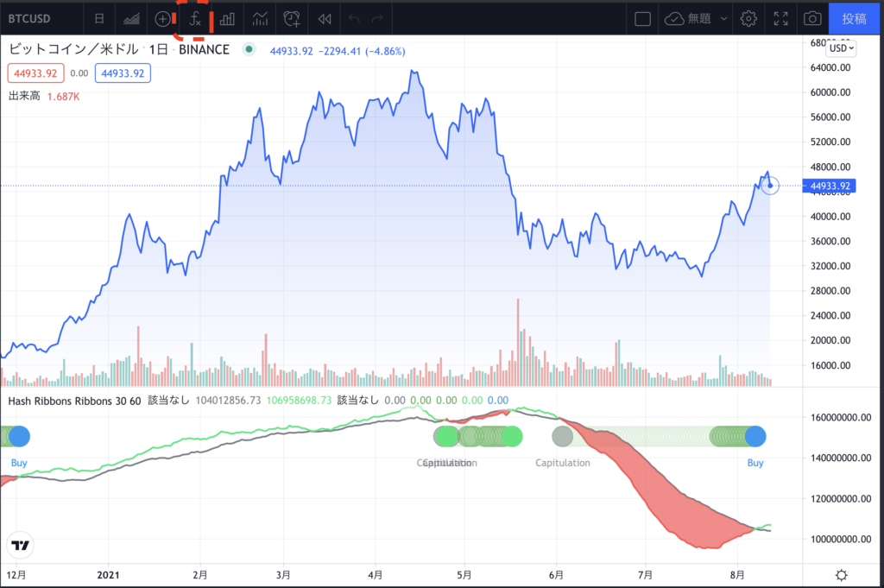Expand the layout name dropdown chevron

[x=724, y=19]
